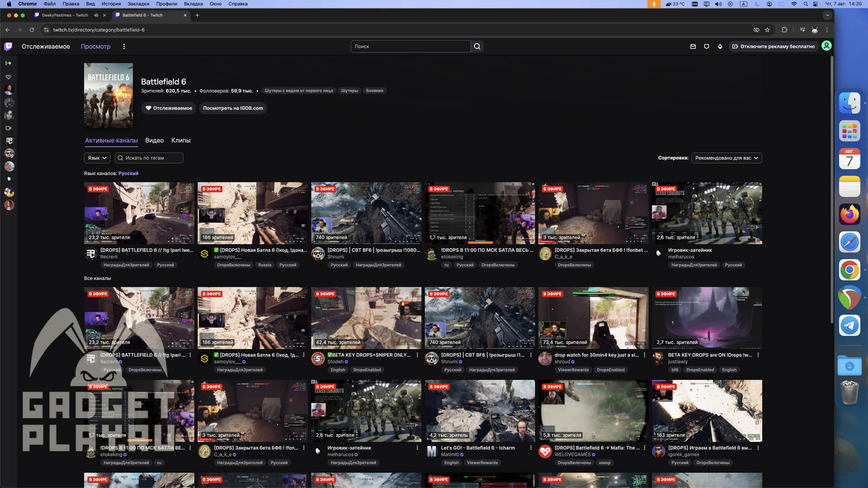The height and width of the screenshot is (488, 868).
Task: Open Finder from the Dock
Action: (849, 103)
